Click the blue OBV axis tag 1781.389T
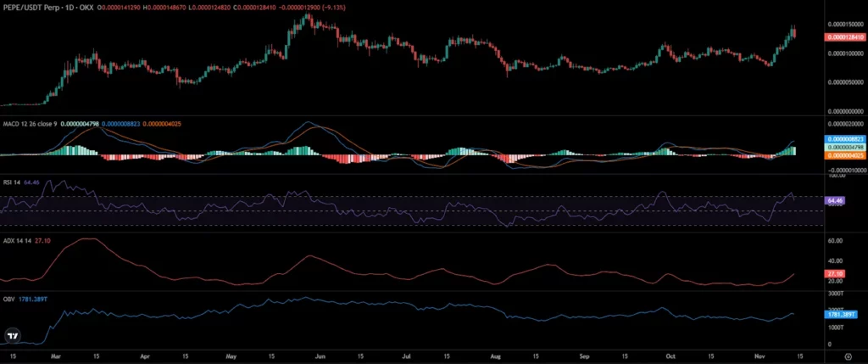 click(840, 314)
